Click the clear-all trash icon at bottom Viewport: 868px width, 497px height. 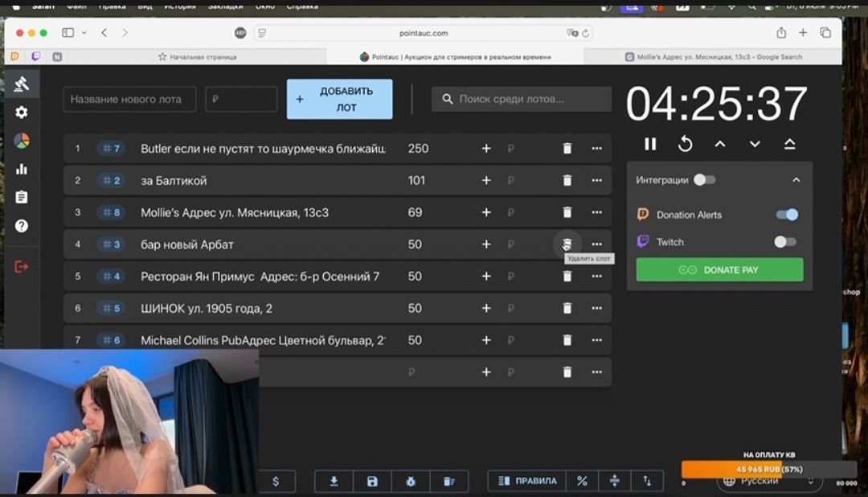click(x=449, y=481)
